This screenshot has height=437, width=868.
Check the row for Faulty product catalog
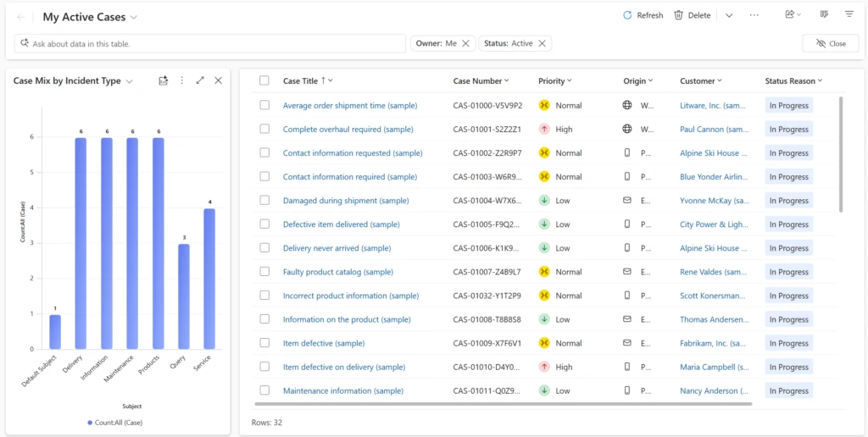click(x=264, y=272)
